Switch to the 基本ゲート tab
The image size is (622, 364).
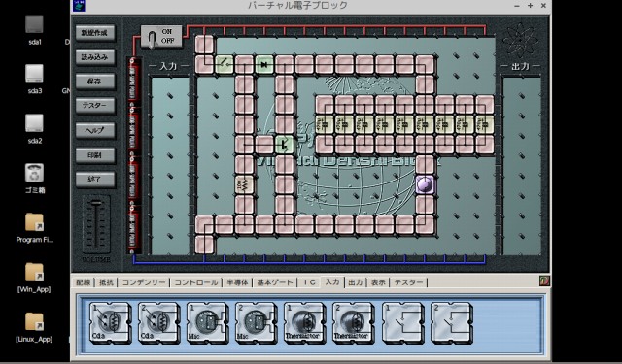tap(275, 282)
